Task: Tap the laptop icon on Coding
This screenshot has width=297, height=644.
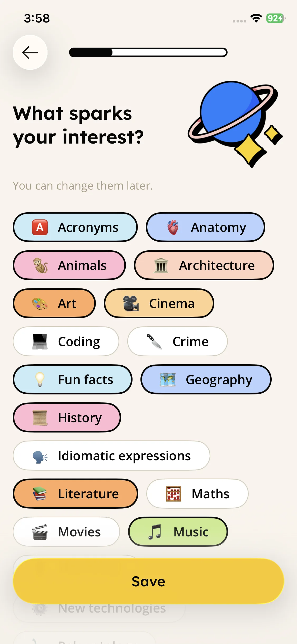Action: click(40, 342)
